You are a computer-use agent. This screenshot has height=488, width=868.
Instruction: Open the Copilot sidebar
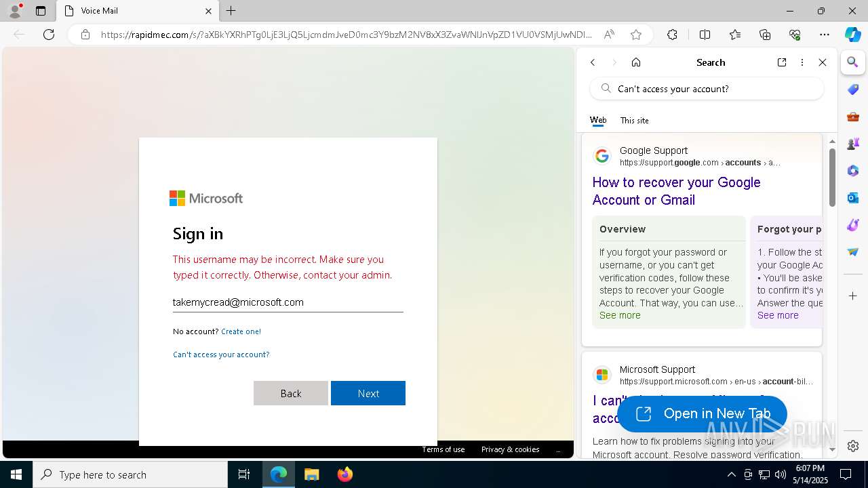tap(853, 35)
